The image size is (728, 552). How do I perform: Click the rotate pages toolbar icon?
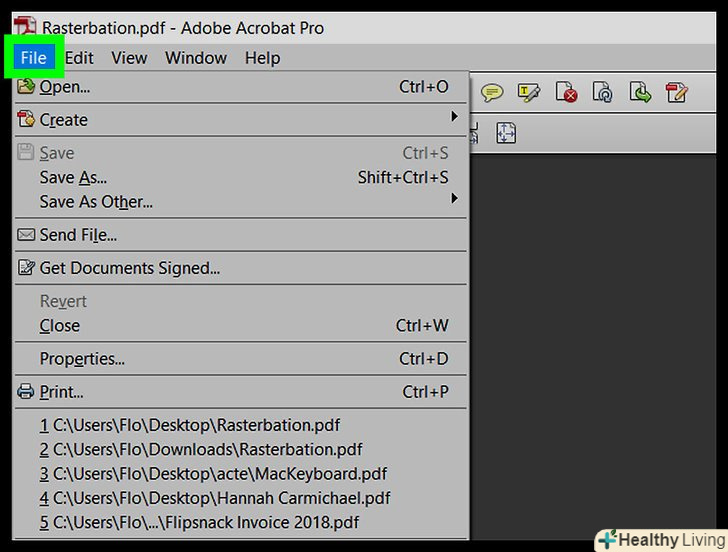[x=603, y=92]
